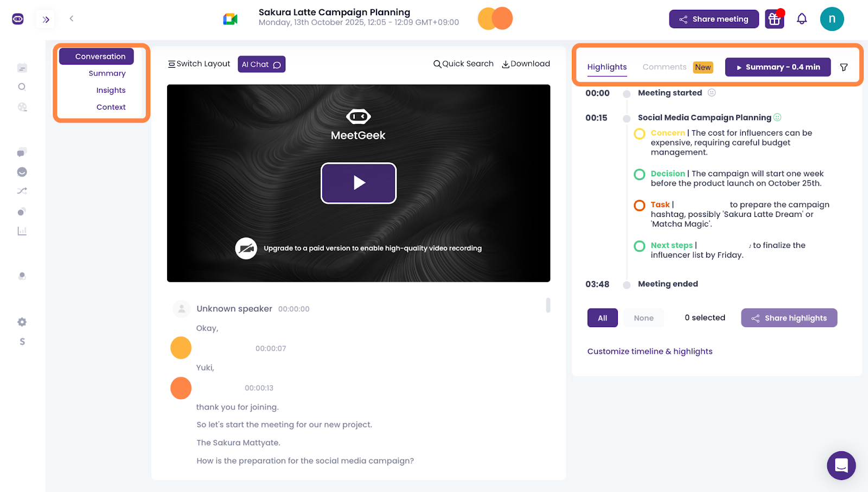
Task: Select the Concern highlight circle
Action: click(640, 133)
